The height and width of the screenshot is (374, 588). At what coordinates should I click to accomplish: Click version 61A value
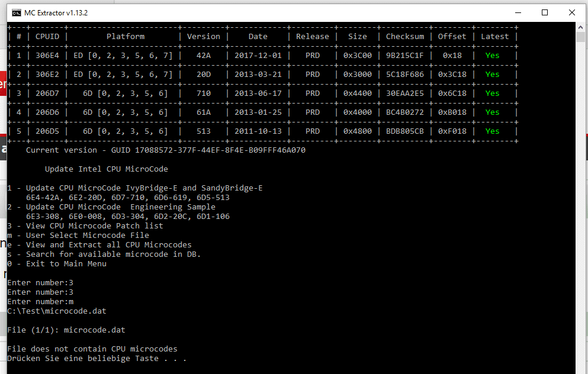pos(204,112)
